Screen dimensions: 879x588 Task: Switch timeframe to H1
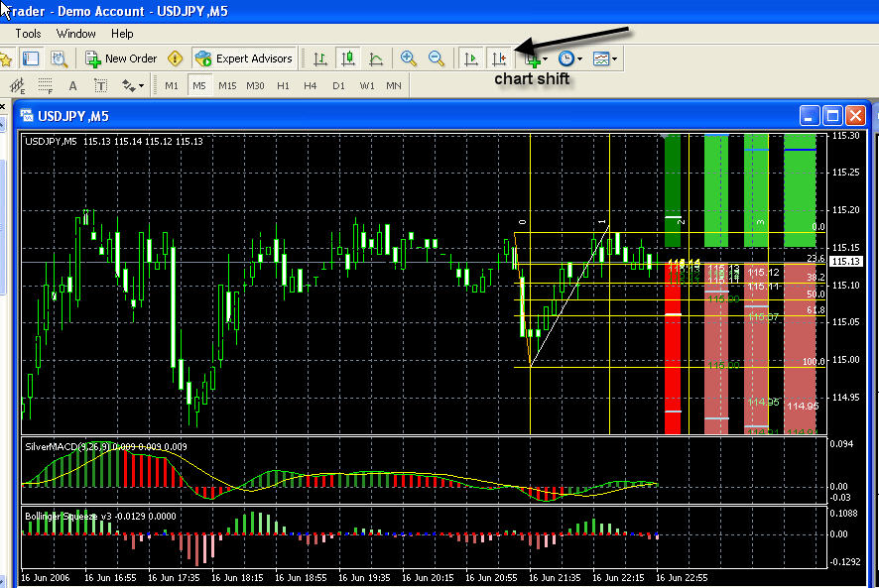(x=283, y=85)
